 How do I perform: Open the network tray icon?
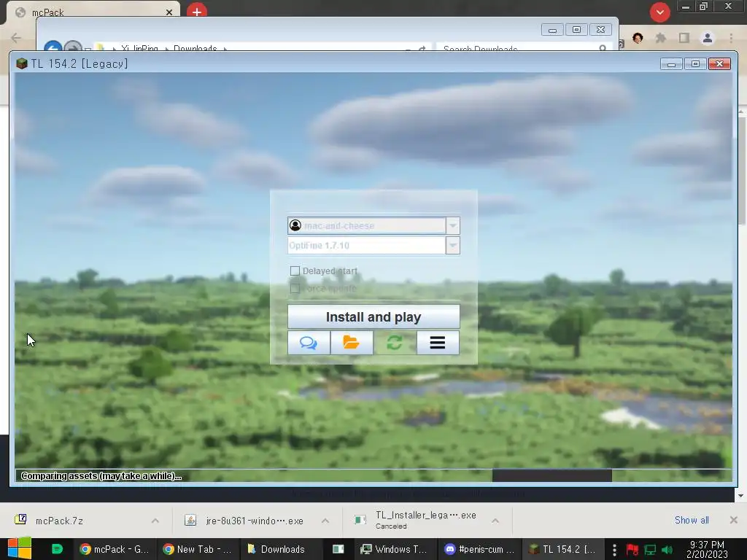pyautogui.click(x=650, y=550)
